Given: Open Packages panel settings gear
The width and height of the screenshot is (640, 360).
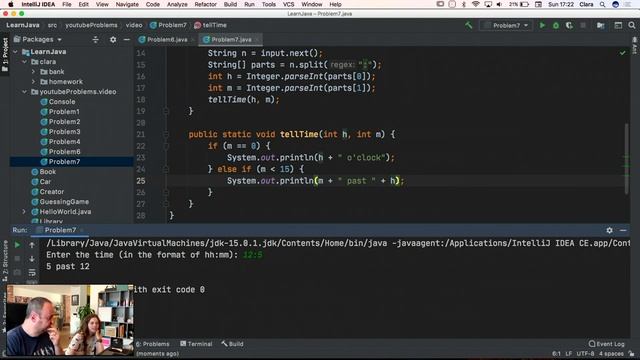Looking at the screenshot, I should (113, 40).
